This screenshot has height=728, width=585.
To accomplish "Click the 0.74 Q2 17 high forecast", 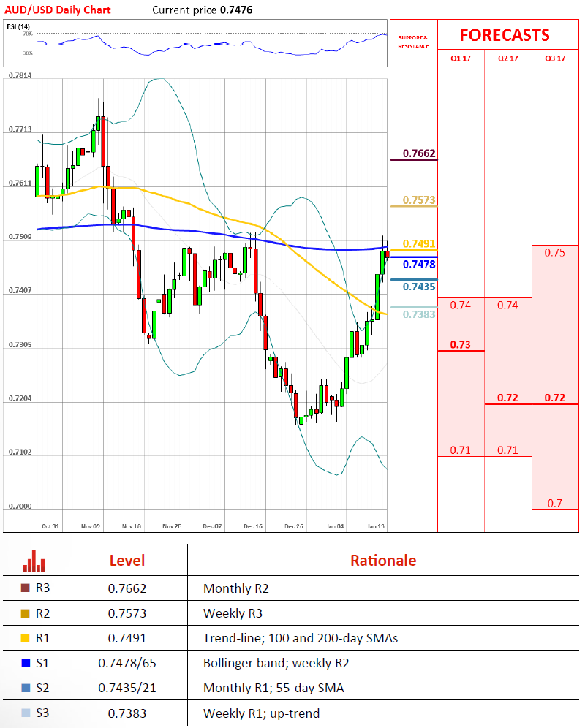I will coord(507,305).
